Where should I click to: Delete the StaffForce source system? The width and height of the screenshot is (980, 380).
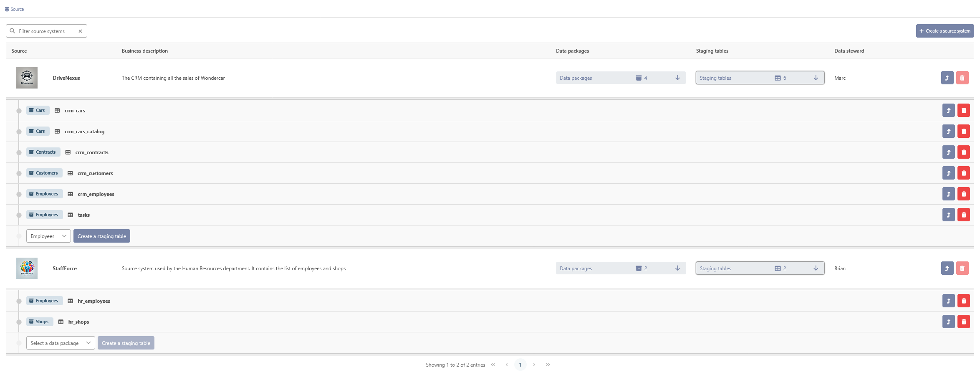(962, 268)
